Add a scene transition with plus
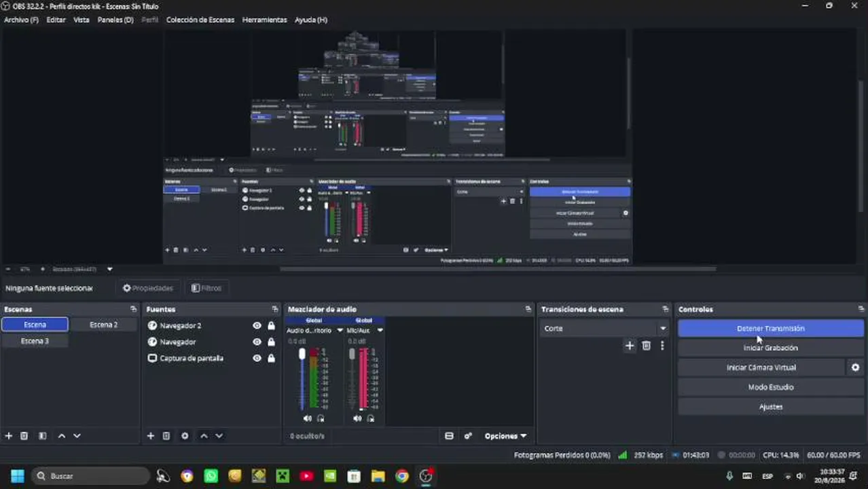This screenshot has height=489, width=868. 630,346
